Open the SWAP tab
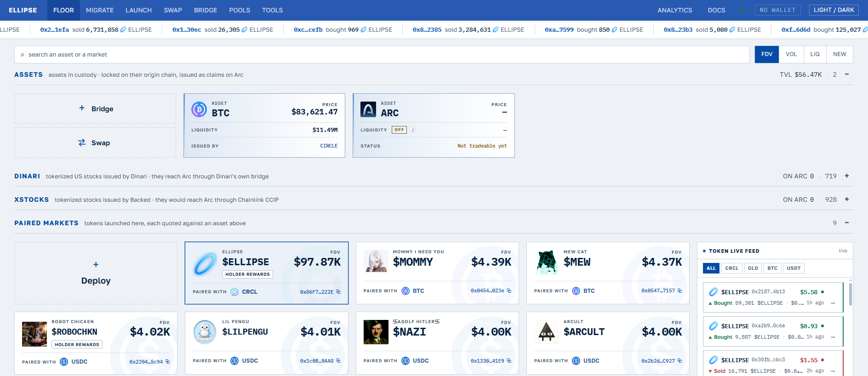The width and height of the screenshot is (868, 376). coord(173,10)
